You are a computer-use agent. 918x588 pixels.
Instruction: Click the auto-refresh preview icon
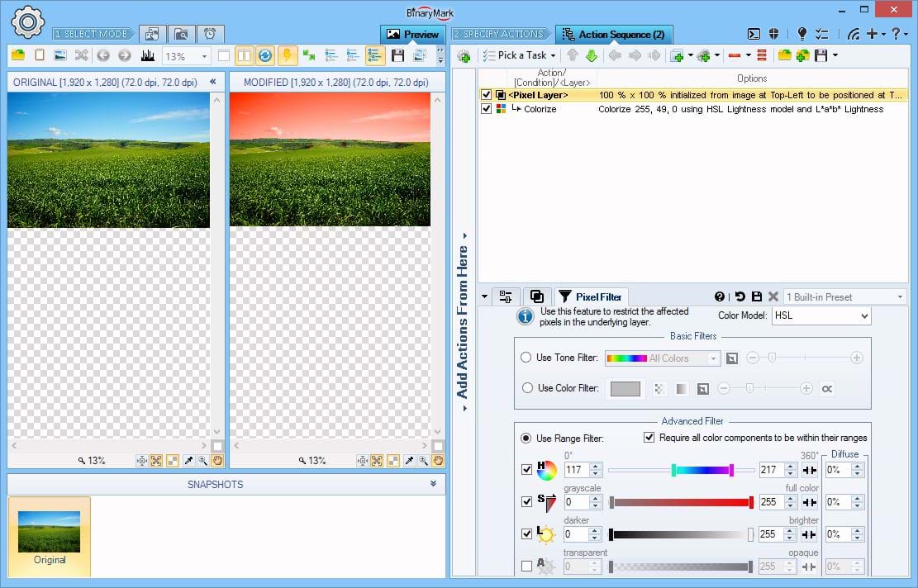[x=264, y=55]
